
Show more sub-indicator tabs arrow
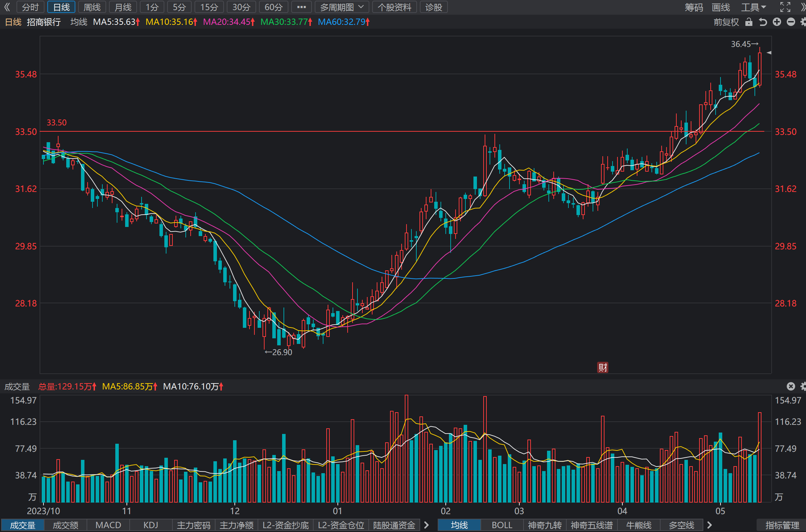click(426, 525)
